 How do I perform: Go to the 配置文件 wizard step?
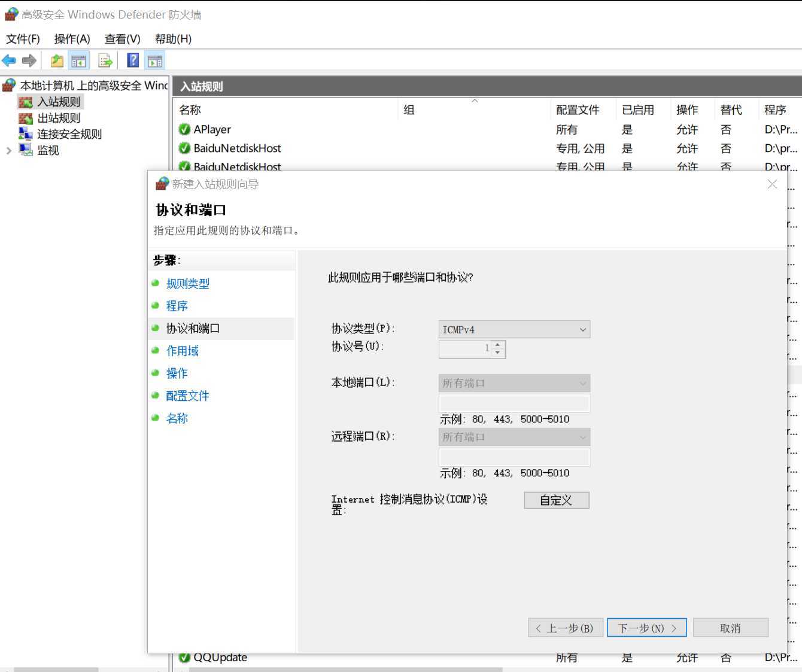187,396
